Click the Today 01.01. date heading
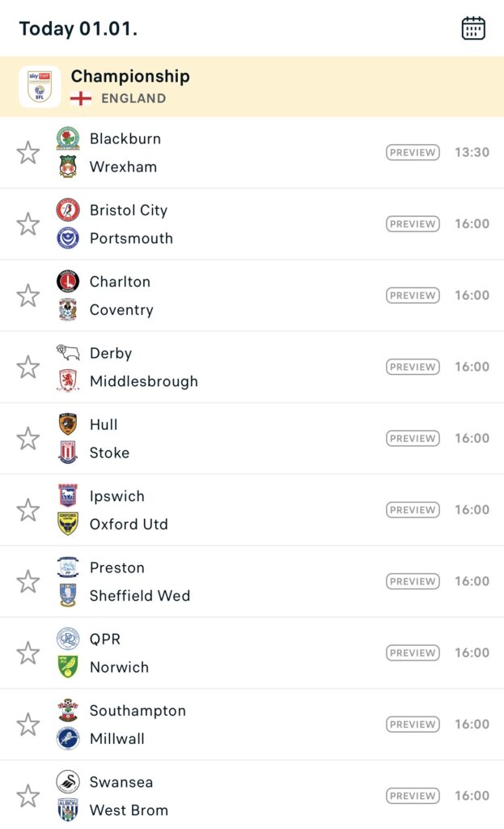Screen dimensions: 504x829 click(x=78, y=29)
